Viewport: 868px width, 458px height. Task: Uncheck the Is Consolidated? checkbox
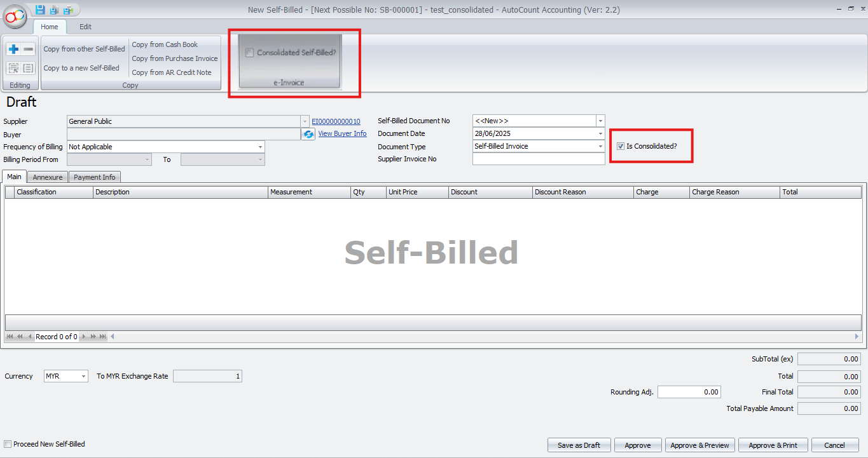click(x=621, y=146)
